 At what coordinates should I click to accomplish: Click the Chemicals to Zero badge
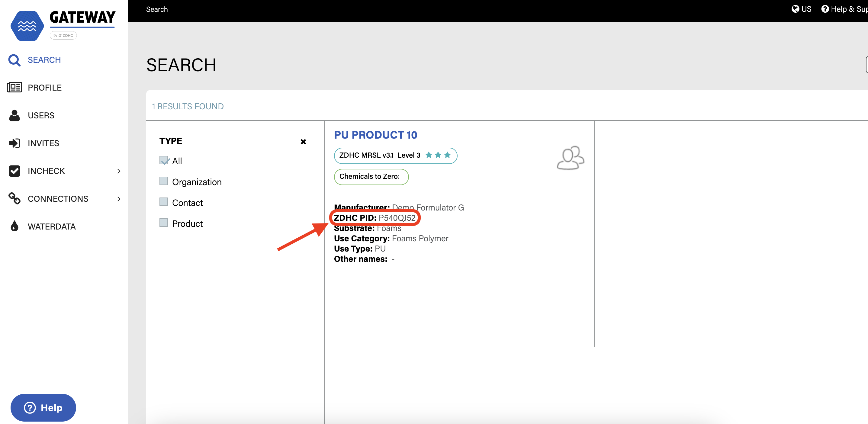(x=371, y=177)
